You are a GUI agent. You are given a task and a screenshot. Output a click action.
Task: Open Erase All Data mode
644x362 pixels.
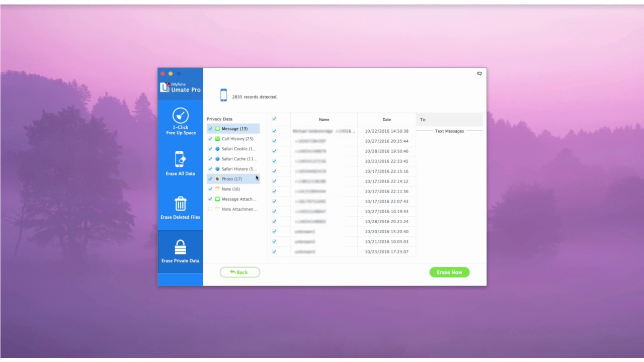pos(180,163)
